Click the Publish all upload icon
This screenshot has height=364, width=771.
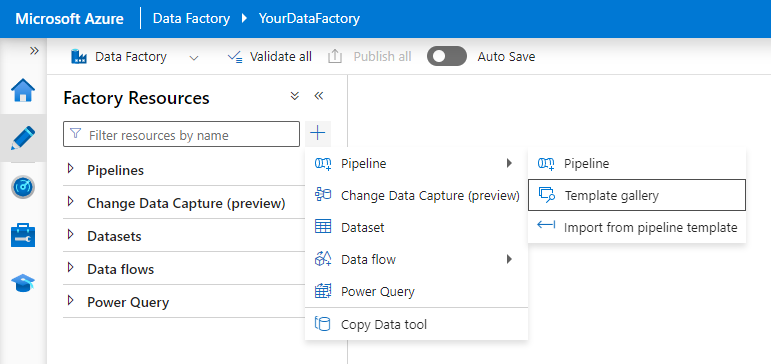pos(335,57)
